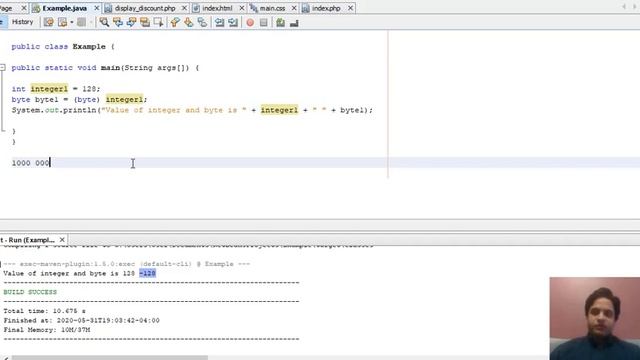Close the index.php tab

tap(350, 8)
